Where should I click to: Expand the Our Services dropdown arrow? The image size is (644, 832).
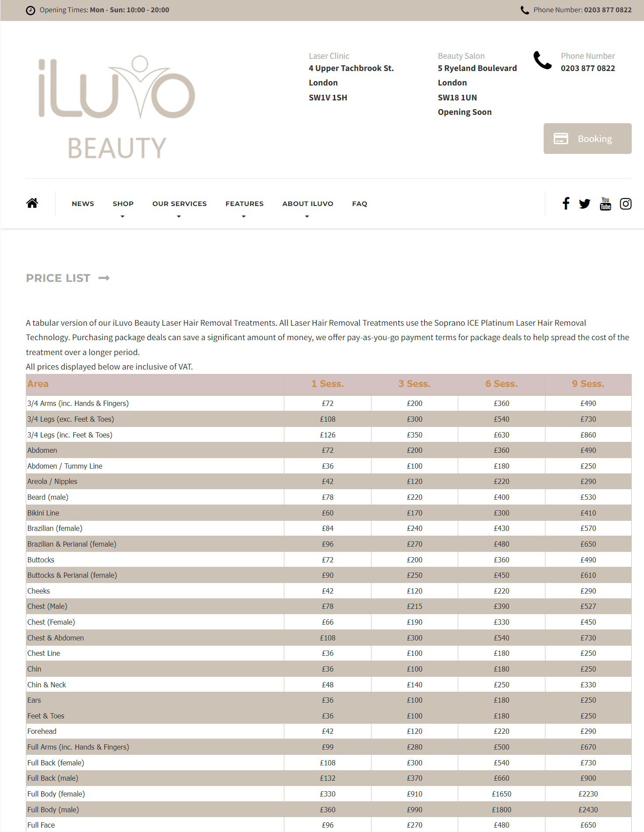[179, 216]
